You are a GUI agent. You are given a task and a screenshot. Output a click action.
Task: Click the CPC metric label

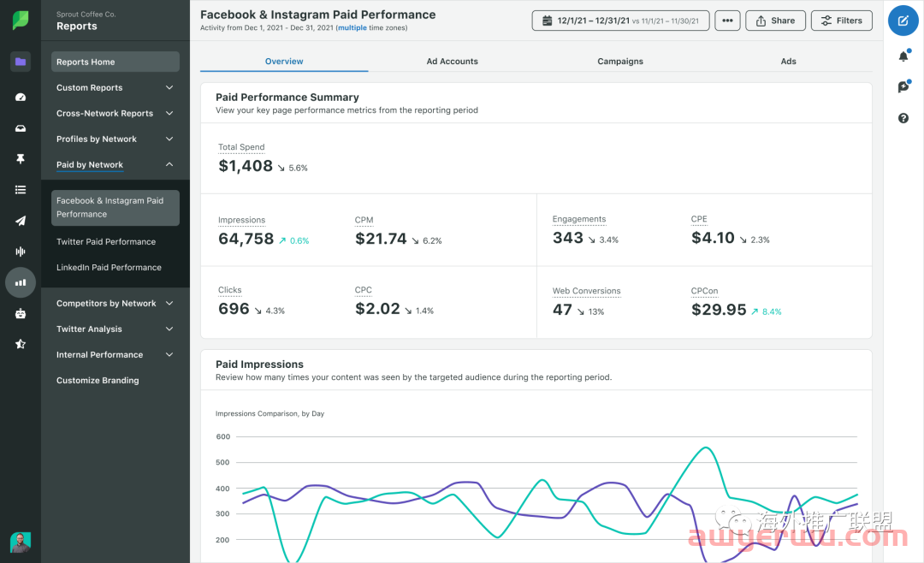[x=364, y=290]
